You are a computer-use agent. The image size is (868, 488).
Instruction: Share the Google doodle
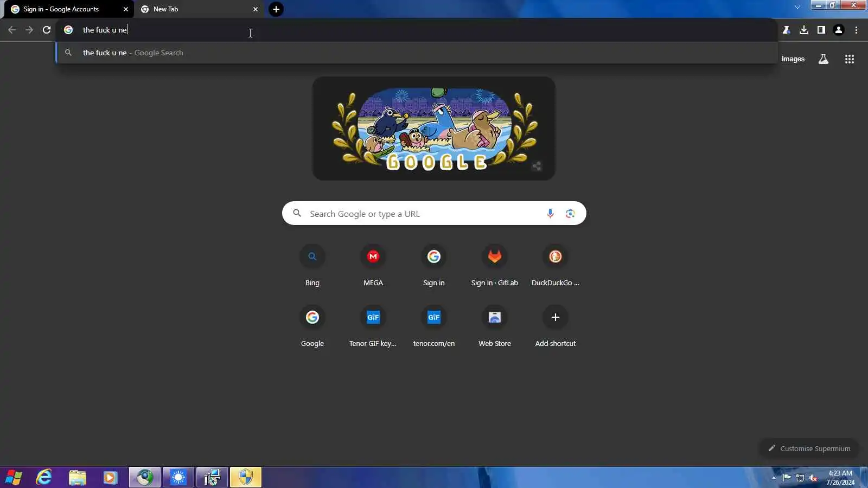pos(537,166)
